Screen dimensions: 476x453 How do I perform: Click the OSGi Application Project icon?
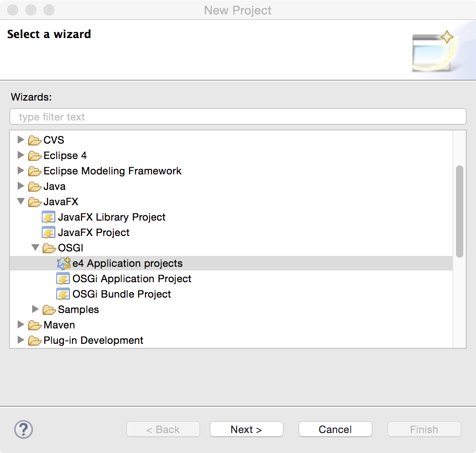pyautogui.click(x=63, y=279)
